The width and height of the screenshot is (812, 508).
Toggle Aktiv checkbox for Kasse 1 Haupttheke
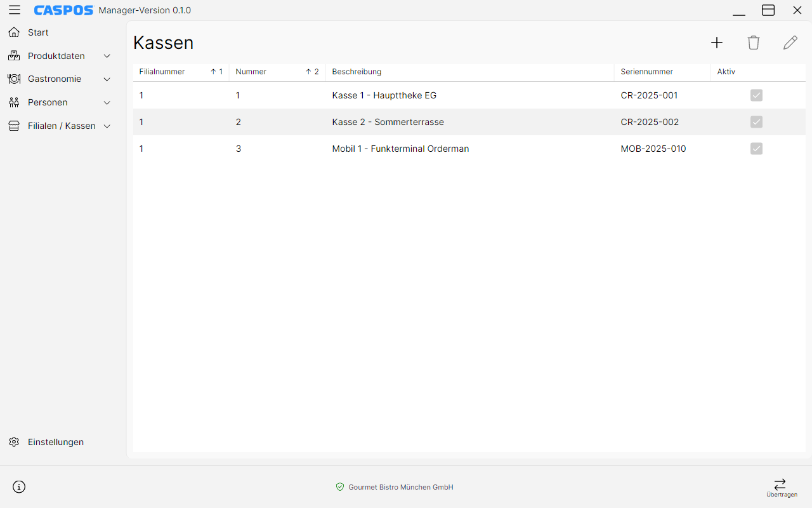[756, 95]
